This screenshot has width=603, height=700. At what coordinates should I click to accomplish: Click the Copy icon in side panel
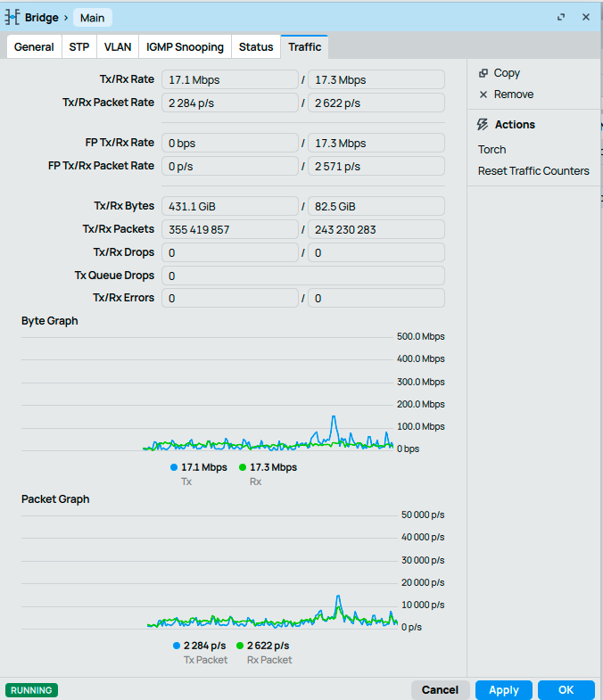pos(483,73)
